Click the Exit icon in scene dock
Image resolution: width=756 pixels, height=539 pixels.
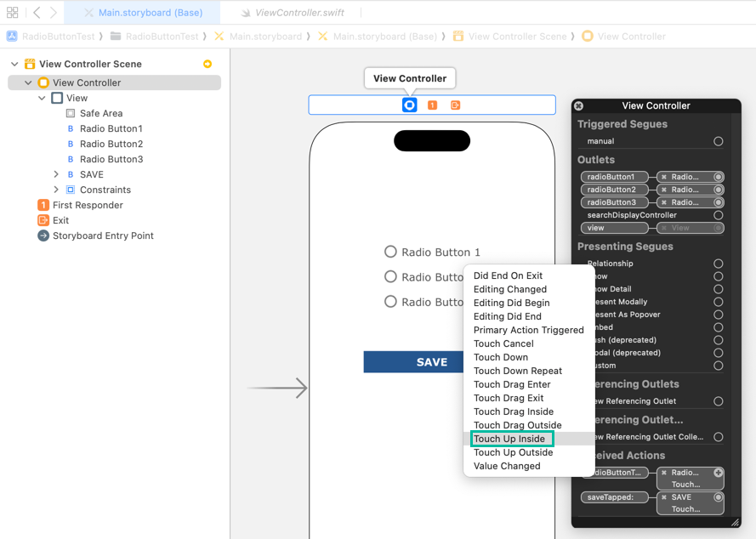click(x=455, y=105)
